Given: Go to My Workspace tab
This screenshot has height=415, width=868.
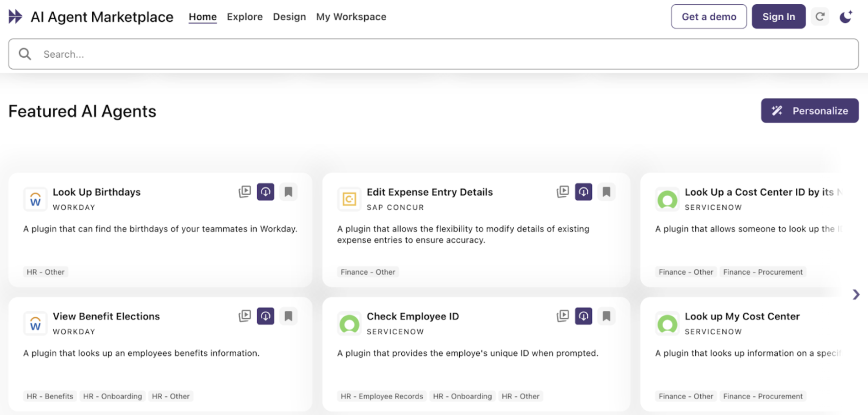Looking at the screenshot, I should [351, 16].
